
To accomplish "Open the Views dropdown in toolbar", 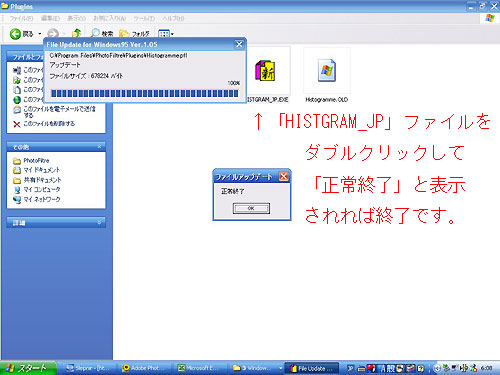I will point(166,34).
